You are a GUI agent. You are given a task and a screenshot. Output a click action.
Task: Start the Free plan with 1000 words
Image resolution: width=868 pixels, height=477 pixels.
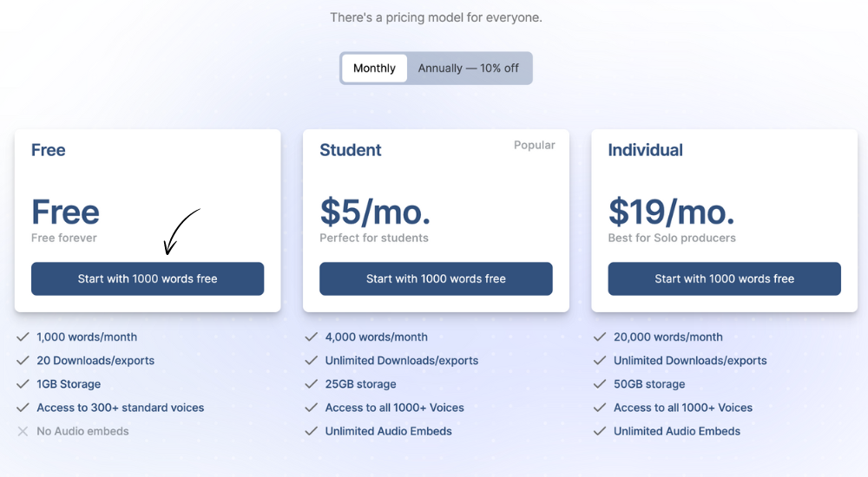pos(148,279)
